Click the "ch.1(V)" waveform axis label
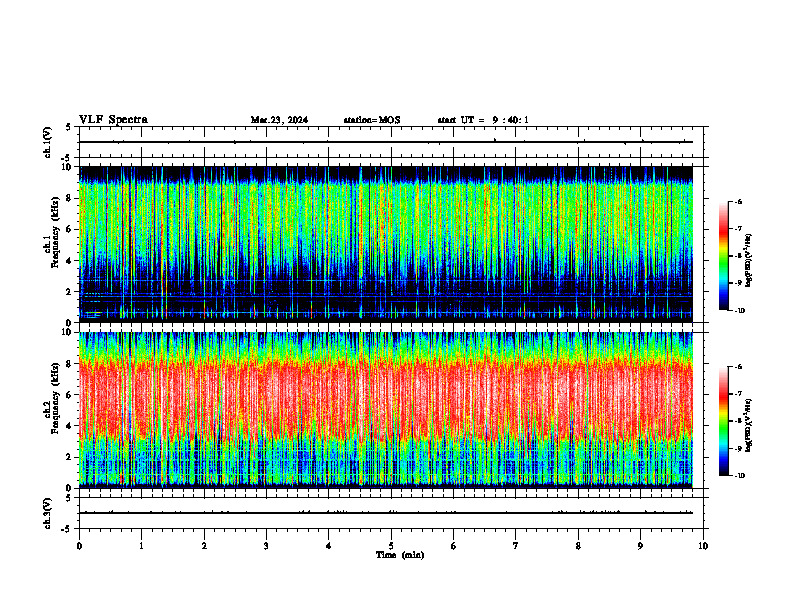792x612 pixels. [48, 142]
